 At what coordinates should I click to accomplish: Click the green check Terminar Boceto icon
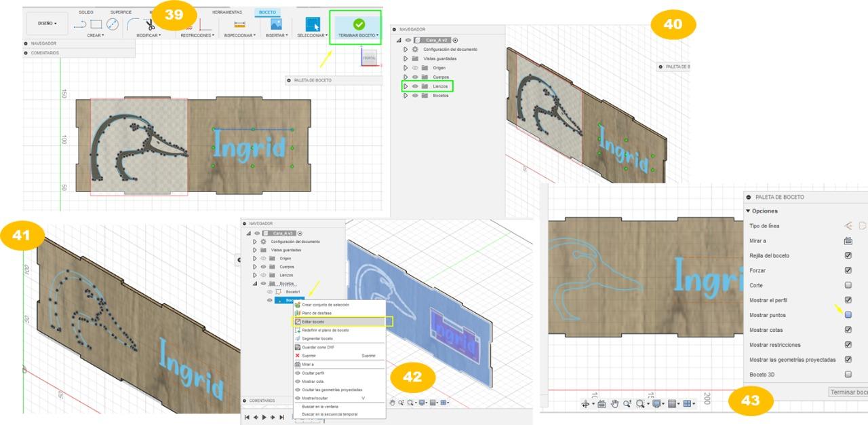(359, 24)
